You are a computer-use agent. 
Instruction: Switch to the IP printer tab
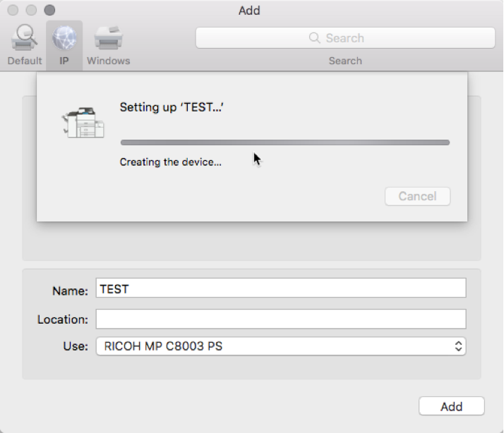tap(64, 45)
